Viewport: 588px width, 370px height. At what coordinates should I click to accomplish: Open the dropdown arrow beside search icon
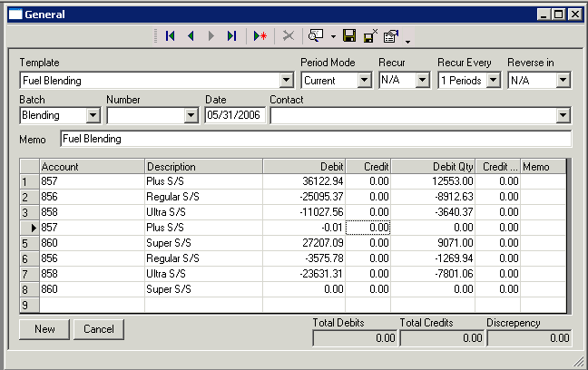333,37
